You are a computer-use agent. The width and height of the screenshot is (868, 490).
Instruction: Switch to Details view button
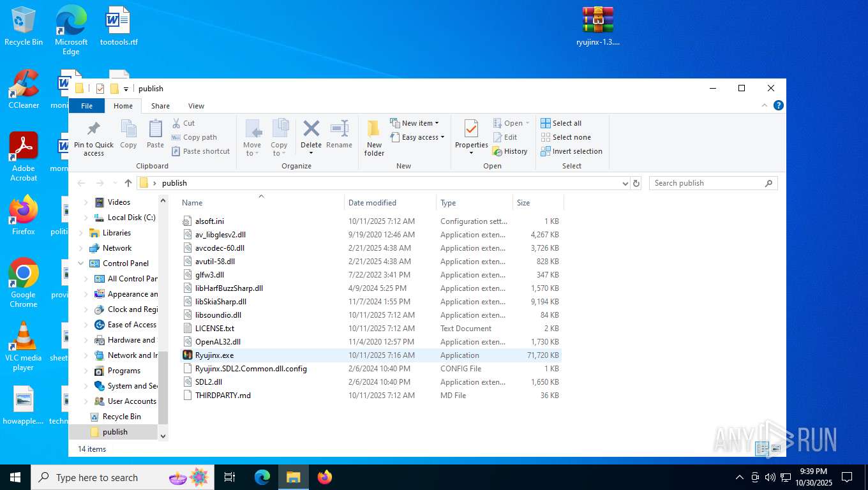click(x=762, y=449)
